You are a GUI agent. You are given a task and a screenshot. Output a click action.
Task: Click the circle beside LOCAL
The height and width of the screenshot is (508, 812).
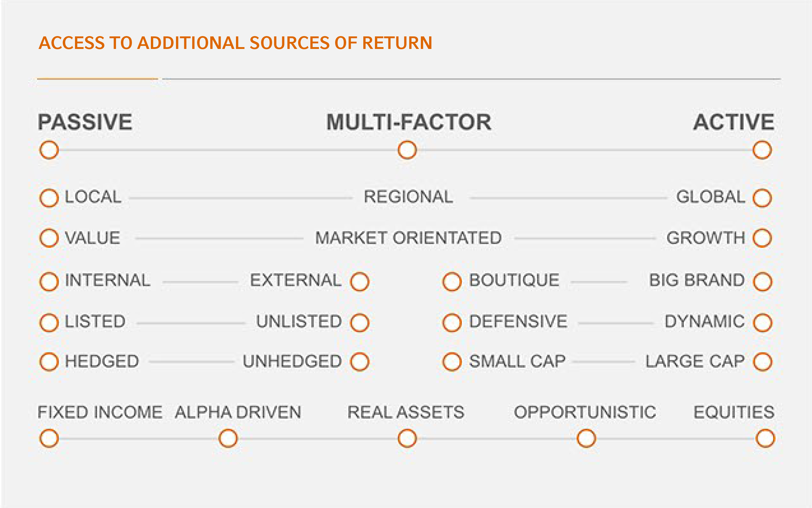[49, 198]
